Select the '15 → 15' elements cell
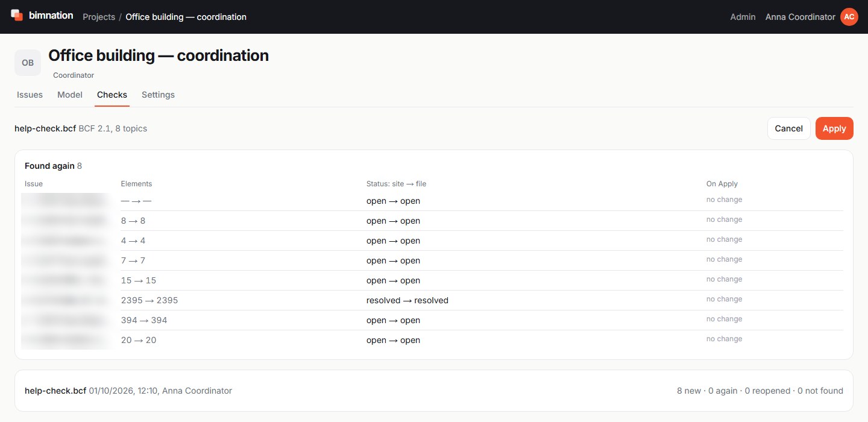868x422 pixels. [139, 280]
